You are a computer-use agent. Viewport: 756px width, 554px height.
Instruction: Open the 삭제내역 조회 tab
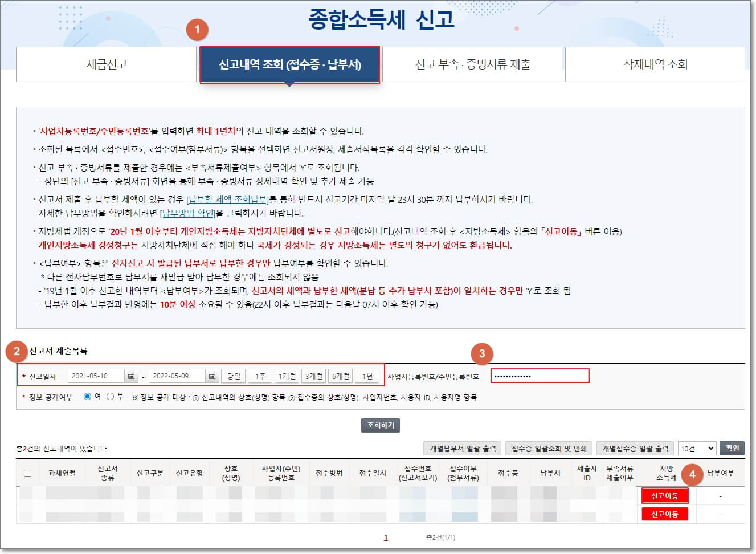coord(655,64)
